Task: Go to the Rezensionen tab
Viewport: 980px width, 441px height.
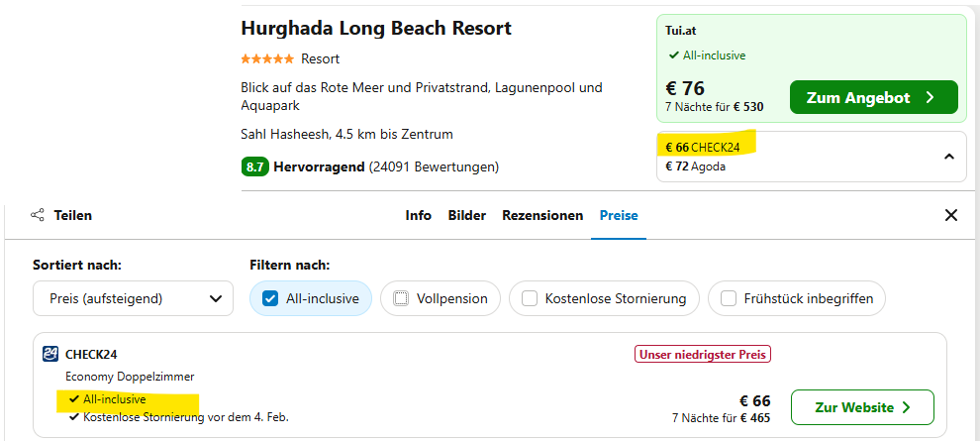Action: coord(542,215)
